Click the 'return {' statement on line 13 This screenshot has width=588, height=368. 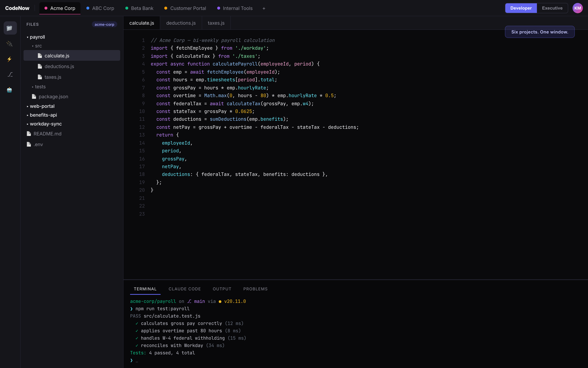(167, 135)
